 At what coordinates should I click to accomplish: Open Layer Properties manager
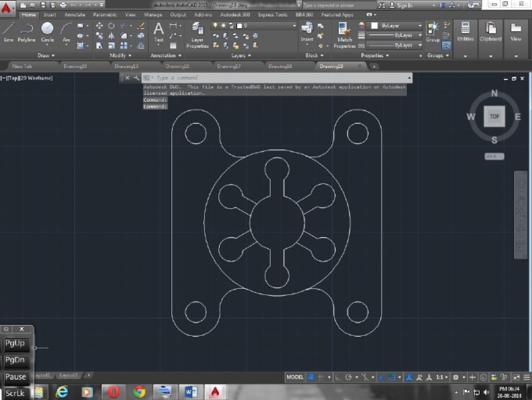click(x=197, y=34)
